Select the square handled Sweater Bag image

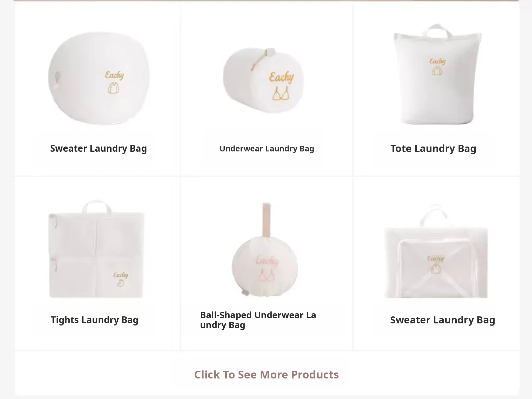(436, 251)
